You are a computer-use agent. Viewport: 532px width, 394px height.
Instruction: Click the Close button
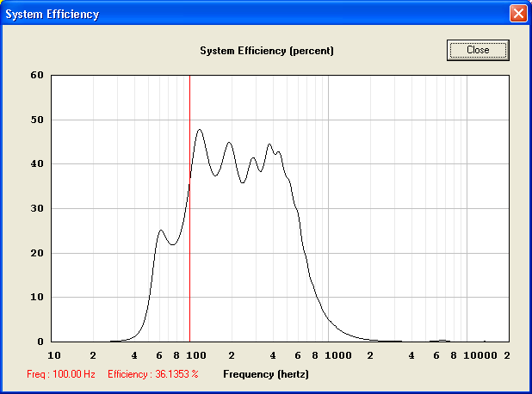(x=478, y=50)
